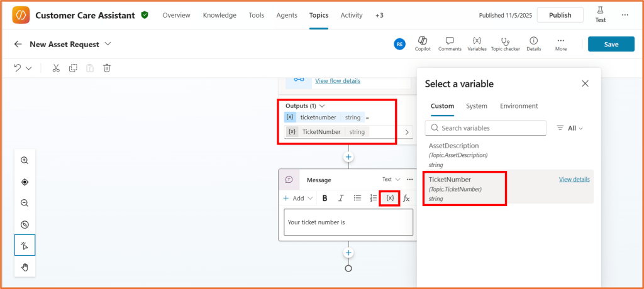Image resolution: width=644 pixels, height=289 pixels.
Task: Click the compass reset view icon
Action: click(25, 224)
